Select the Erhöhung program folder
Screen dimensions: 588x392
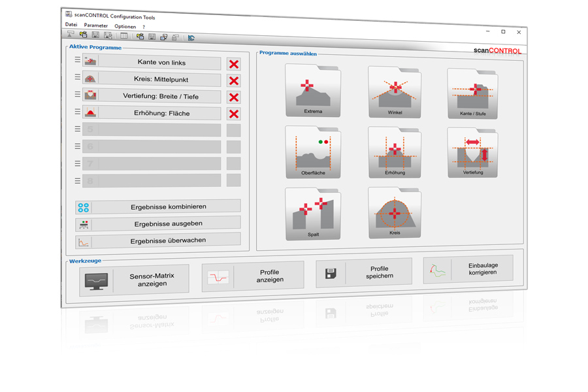pyautogui.click(x=395, y=153)
